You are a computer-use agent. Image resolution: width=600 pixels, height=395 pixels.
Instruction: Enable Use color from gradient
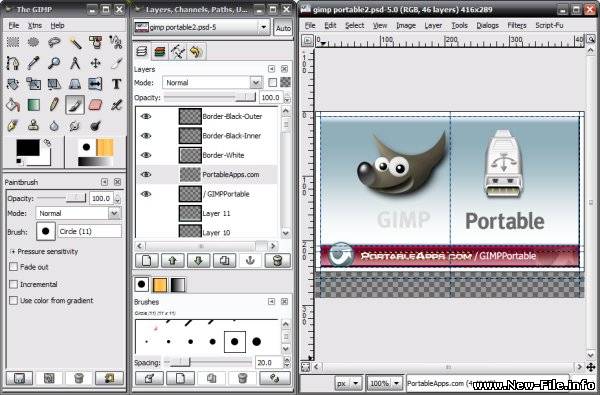tap(13, 300)
